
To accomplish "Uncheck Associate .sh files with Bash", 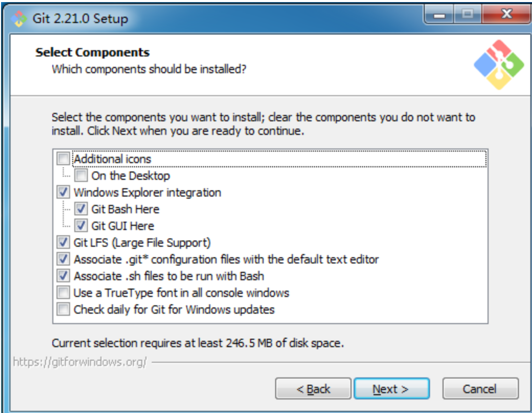I will click(x=63, y=276).
